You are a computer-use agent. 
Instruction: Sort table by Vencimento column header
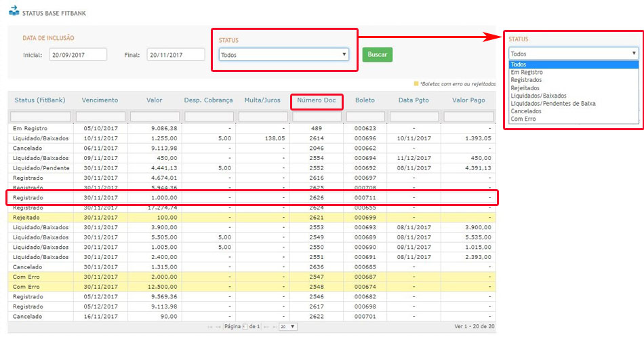pyautogui.click(x=100, y=100)
